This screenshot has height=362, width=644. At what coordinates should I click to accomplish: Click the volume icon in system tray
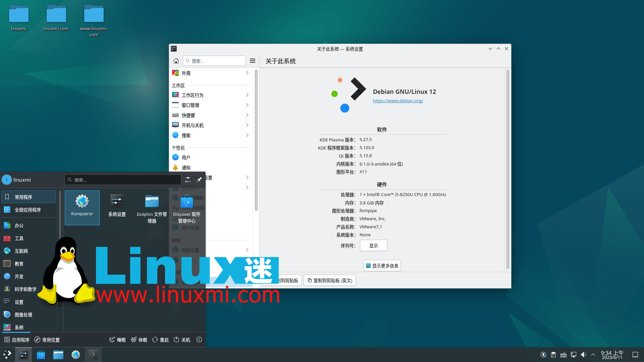[x=583, y=355]
